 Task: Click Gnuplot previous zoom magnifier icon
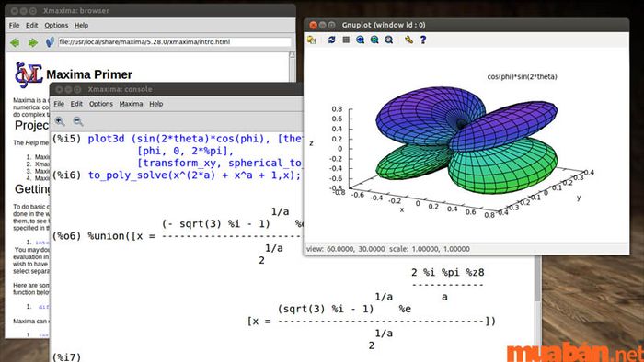click(361, 40)
